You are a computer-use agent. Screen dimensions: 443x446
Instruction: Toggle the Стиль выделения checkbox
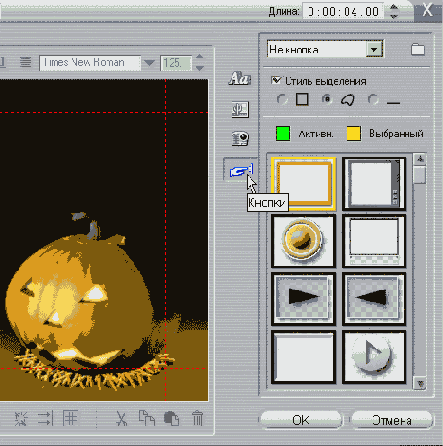(x=276, y=80)
